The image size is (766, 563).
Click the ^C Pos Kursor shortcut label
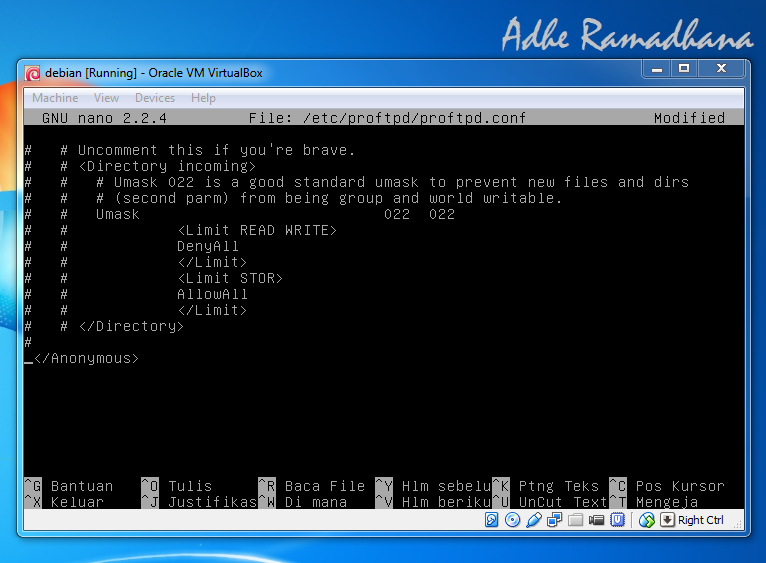(x=667, y=486)
